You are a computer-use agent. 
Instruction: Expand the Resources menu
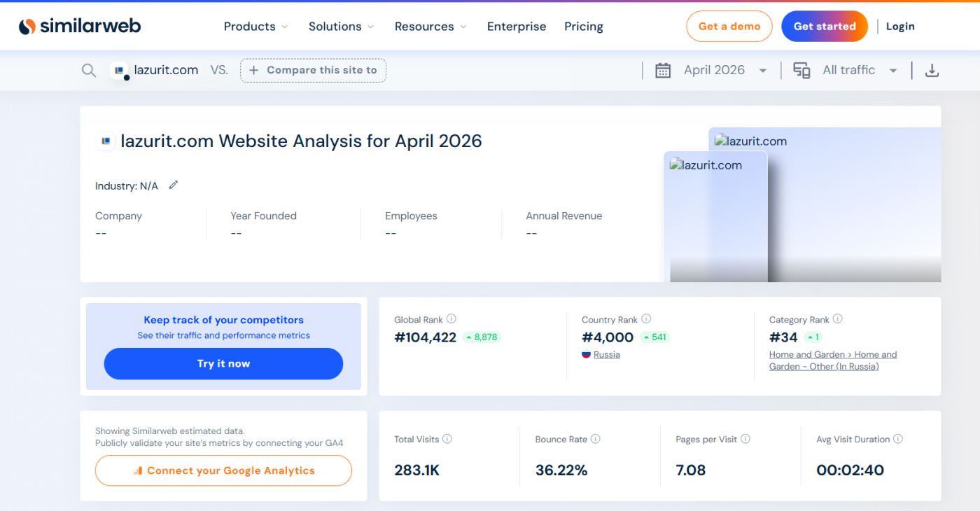[x=430, y=27]
